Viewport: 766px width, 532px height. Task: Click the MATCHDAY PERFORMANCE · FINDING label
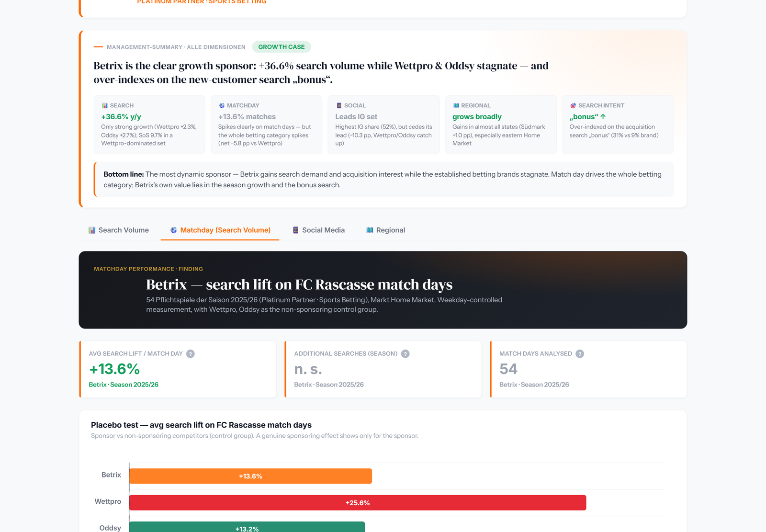click(x=148, y=269)
